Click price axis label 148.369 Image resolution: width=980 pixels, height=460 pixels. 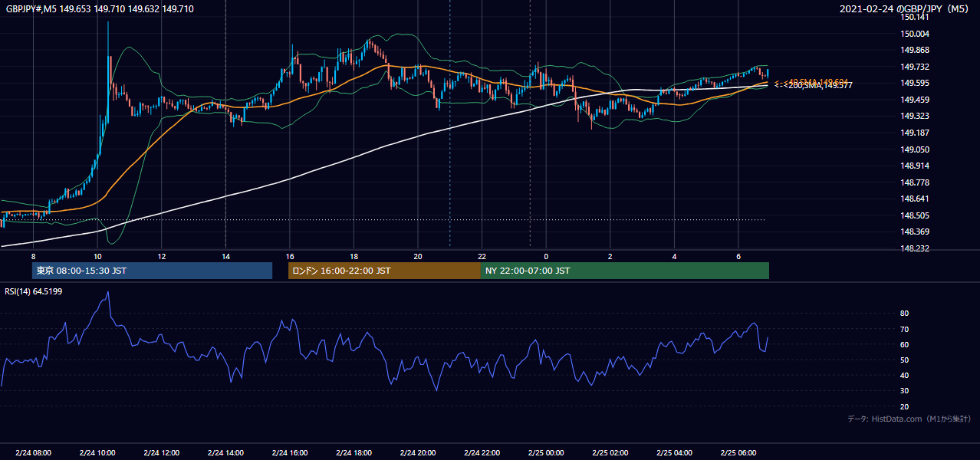click(915, 232)
